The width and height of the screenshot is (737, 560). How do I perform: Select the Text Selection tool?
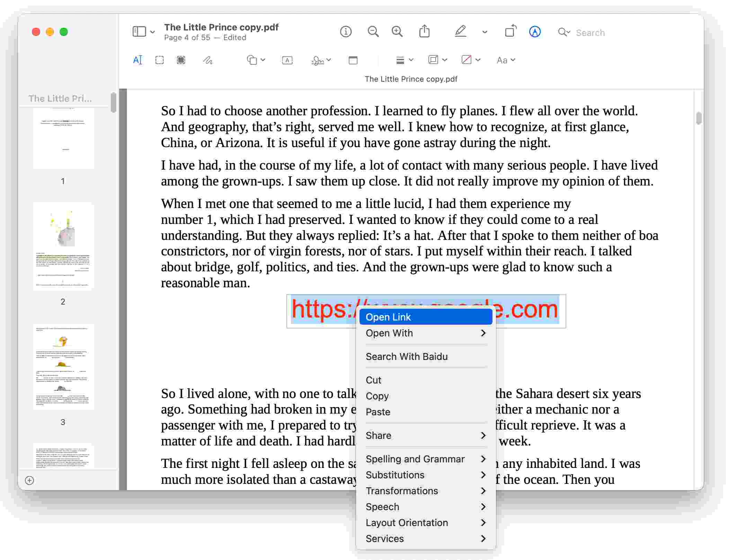click(137, 60)
